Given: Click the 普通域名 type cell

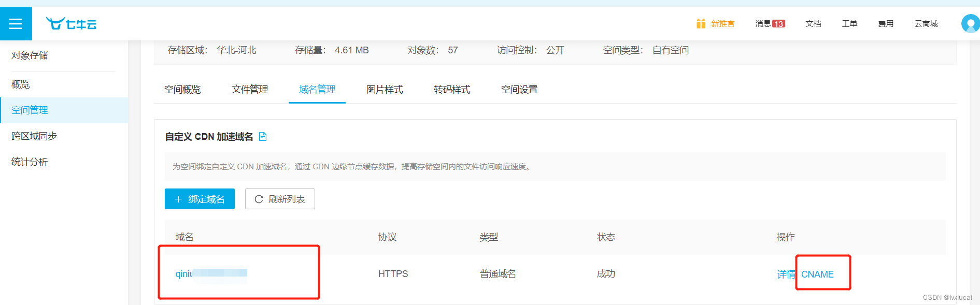Looking at the screenshot, I should click(x=498, y=274).
